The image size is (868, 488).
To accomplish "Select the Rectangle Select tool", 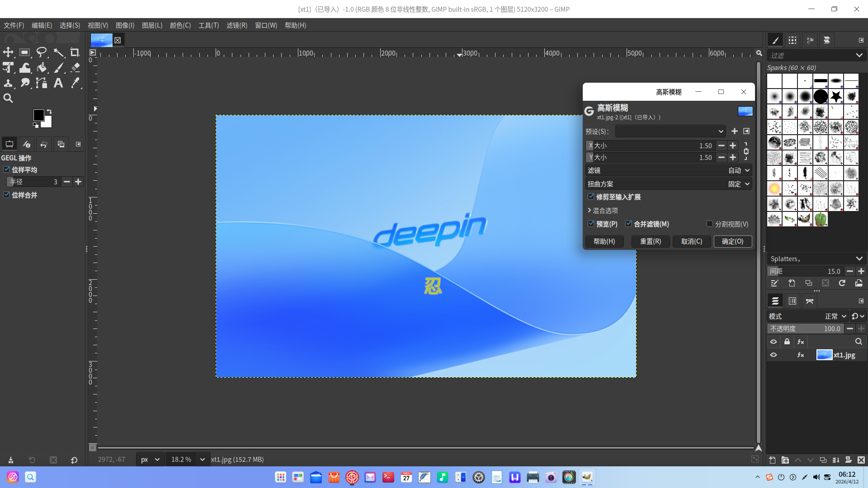I will pos(25,52).
